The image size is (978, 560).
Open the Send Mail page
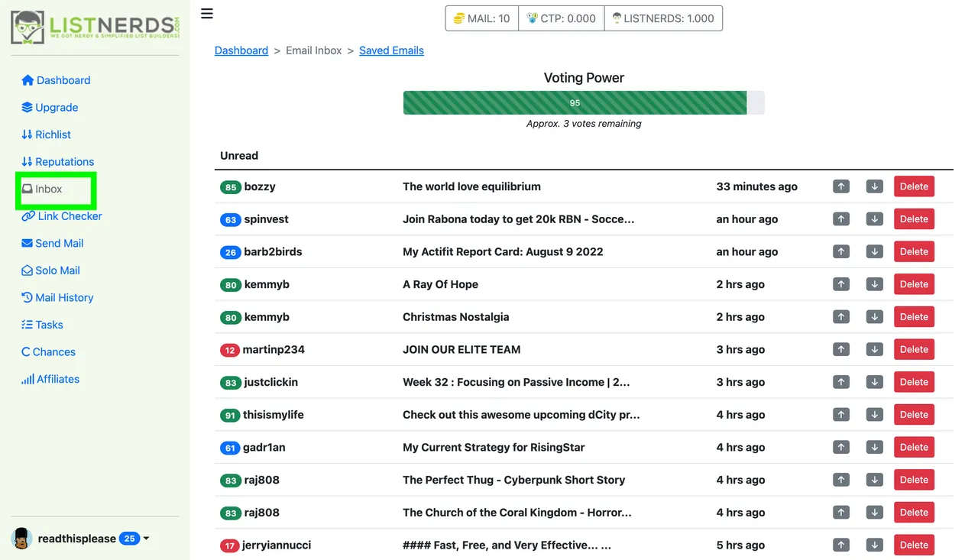point(53,243)
